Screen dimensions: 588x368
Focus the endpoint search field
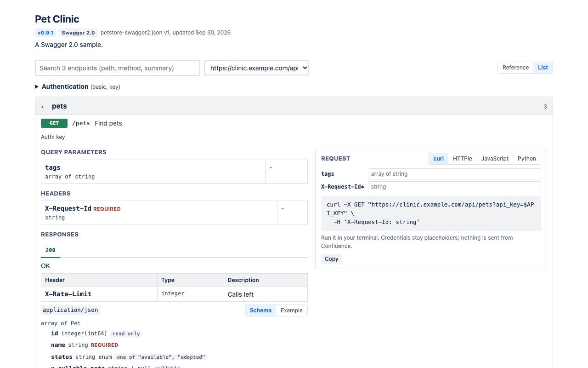[118, 68]
